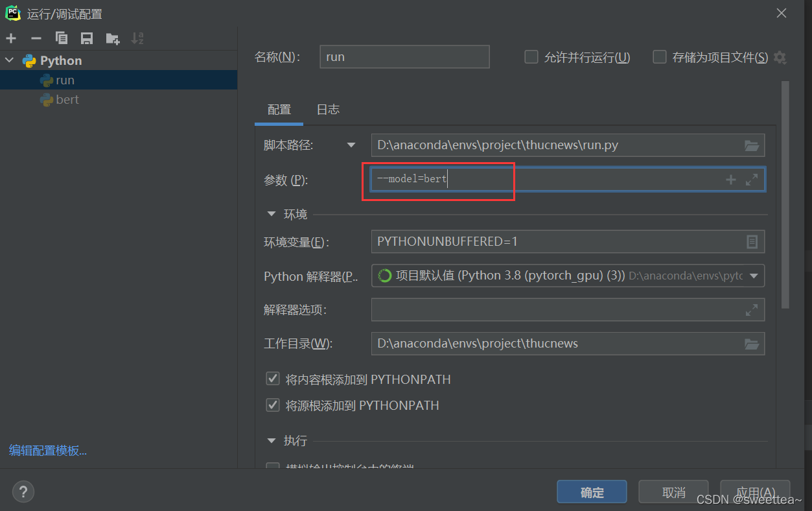Sort configurations alphabetically
The width and height of the screenshot is (812, 511).
pyautogui.click(x=137, y=38)
